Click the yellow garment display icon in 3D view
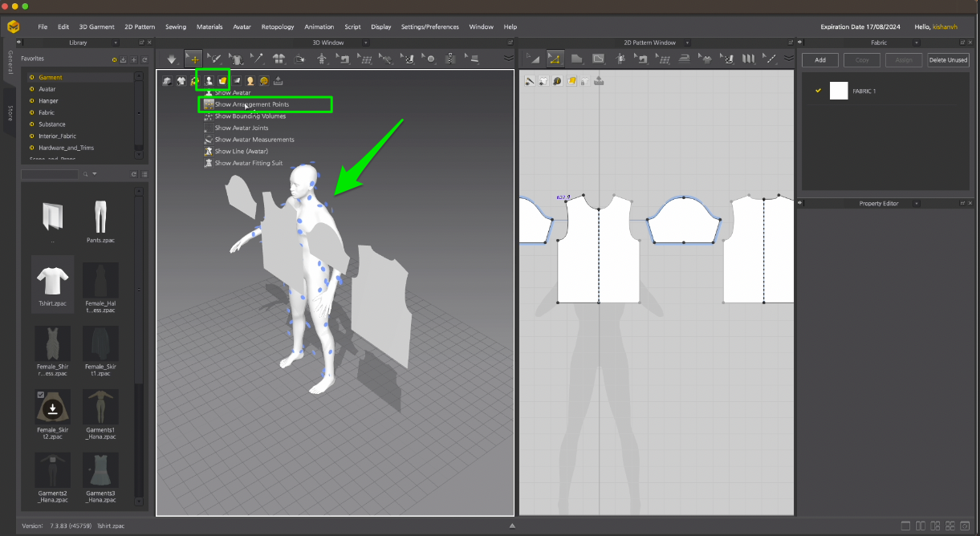 (222, 80)
